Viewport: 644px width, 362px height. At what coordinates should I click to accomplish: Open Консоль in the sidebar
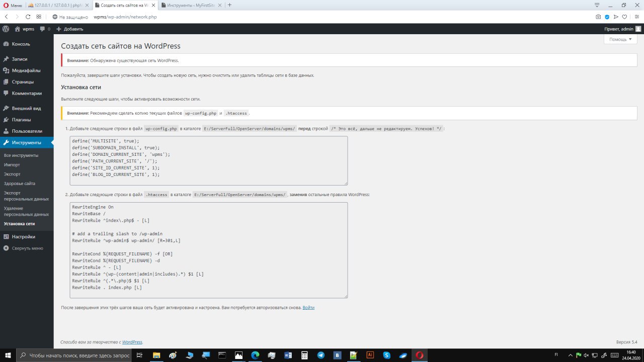(27, 44)
